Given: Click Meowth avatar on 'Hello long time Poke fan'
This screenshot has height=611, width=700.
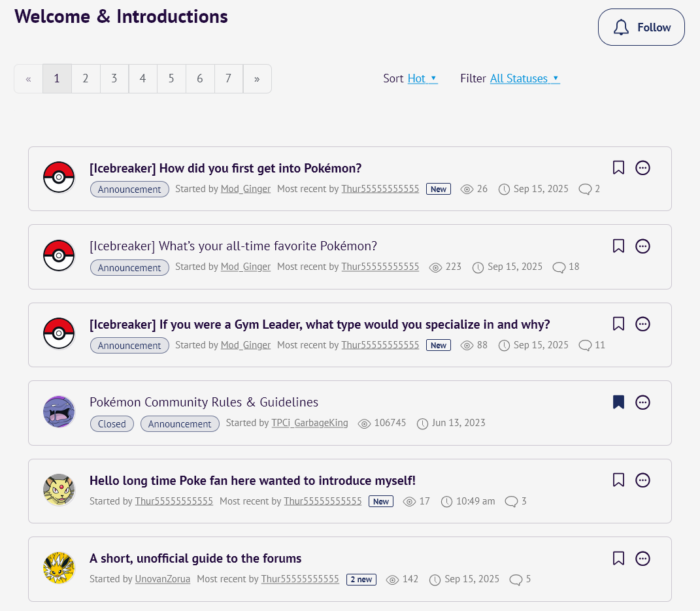Looking at the screenshot, I should click(x=59, y=490).
